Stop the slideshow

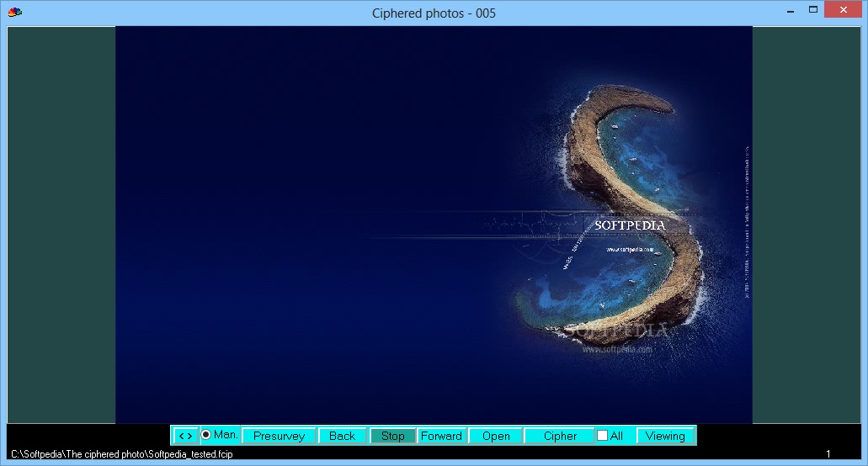pyautogui.click(x=392, y=436)
